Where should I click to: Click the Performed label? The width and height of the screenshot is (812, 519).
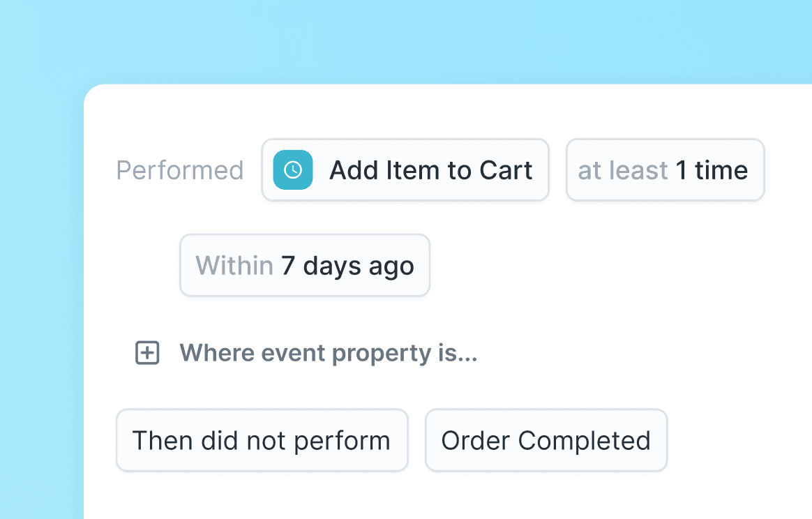click(x=180, y=170)
